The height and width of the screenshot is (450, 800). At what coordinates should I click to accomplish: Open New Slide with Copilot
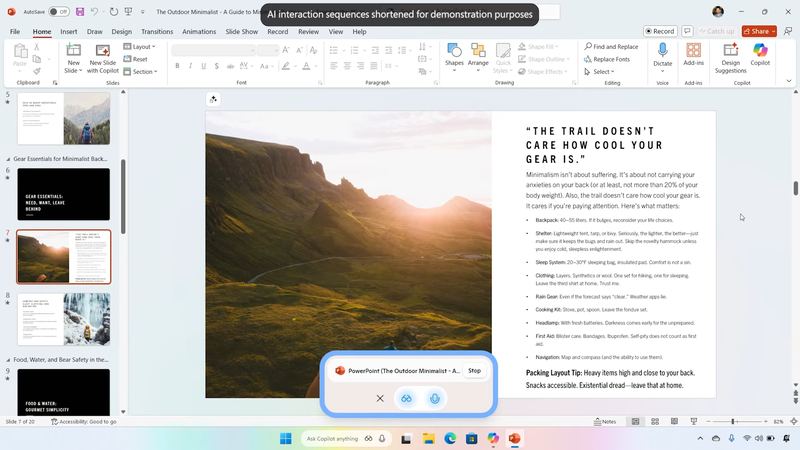pos(103,58)
